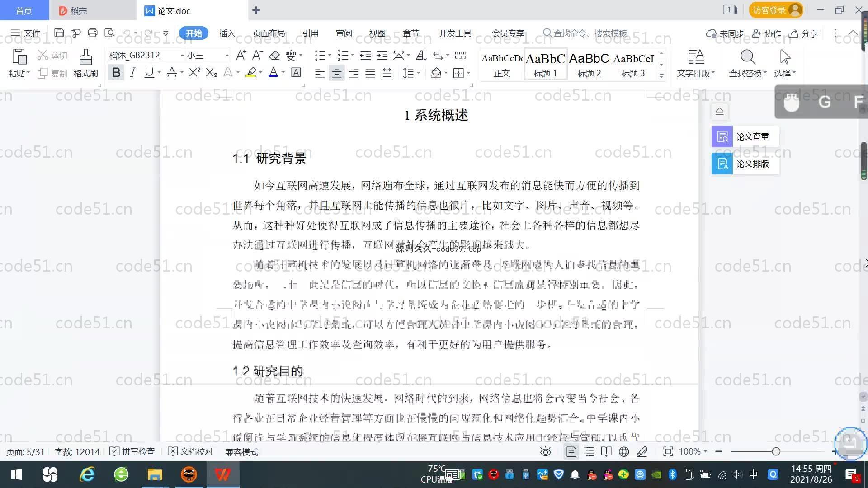Image resolution: width=868 pixels, height=488 pixels.
Task: Decrease font size with A- icon
Action: 257,56
